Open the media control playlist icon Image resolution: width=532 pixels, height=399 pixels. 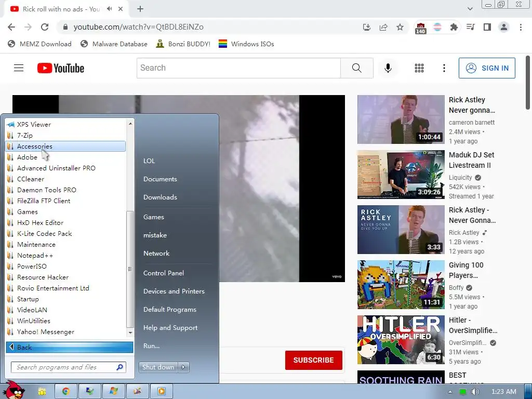pos(470,27)
